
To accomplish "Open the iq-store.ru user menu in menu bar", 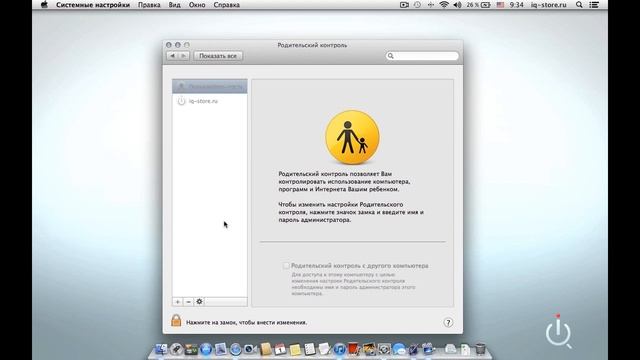I will pos(549,5).
